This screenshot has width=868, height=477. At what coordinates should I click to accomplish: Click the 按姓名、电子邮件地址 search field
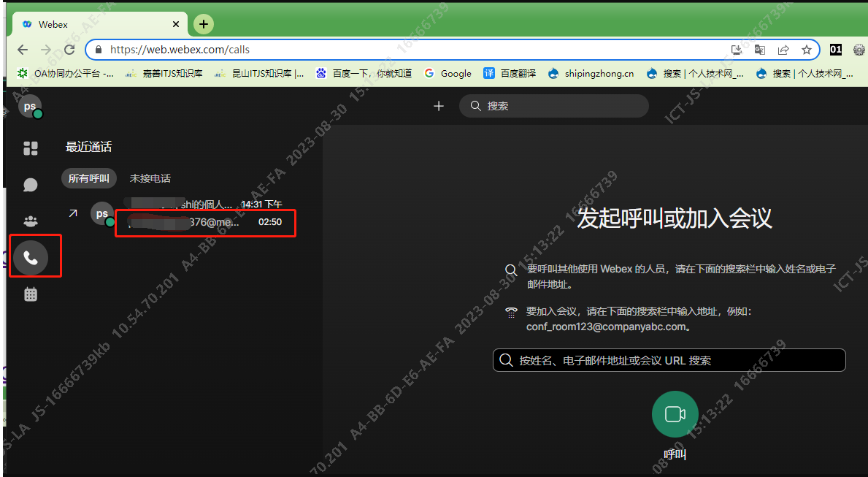[669, 360]
